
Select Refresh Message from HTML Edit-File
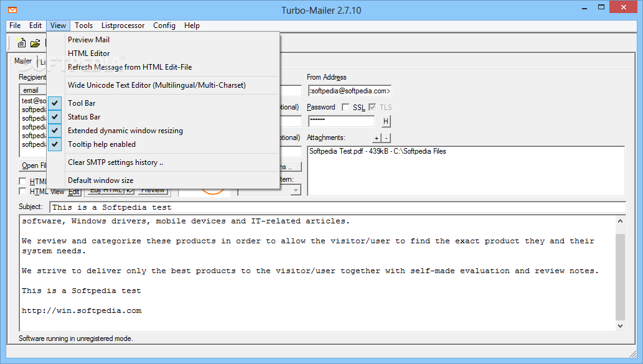point(163,67)
